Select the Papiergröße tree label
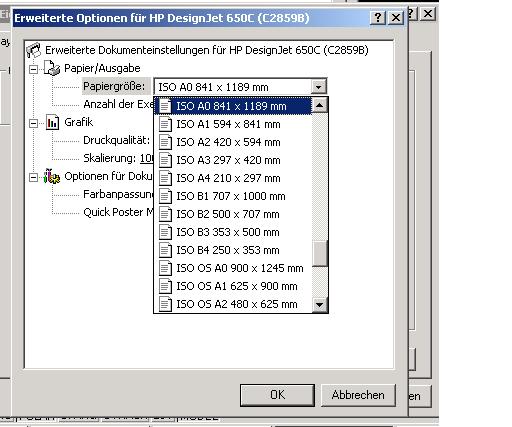 [x=114, y=86]
